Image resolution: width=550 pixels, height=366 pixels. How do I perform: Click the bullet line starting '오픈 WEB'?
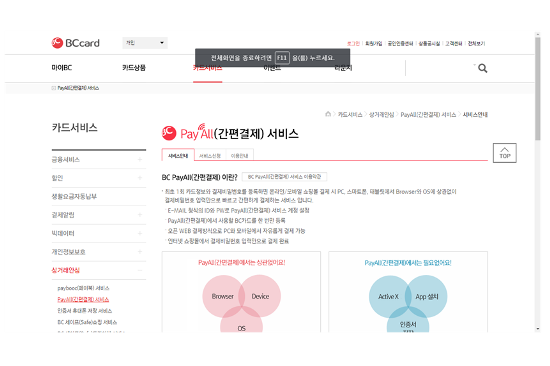click(x=236, y=231)
